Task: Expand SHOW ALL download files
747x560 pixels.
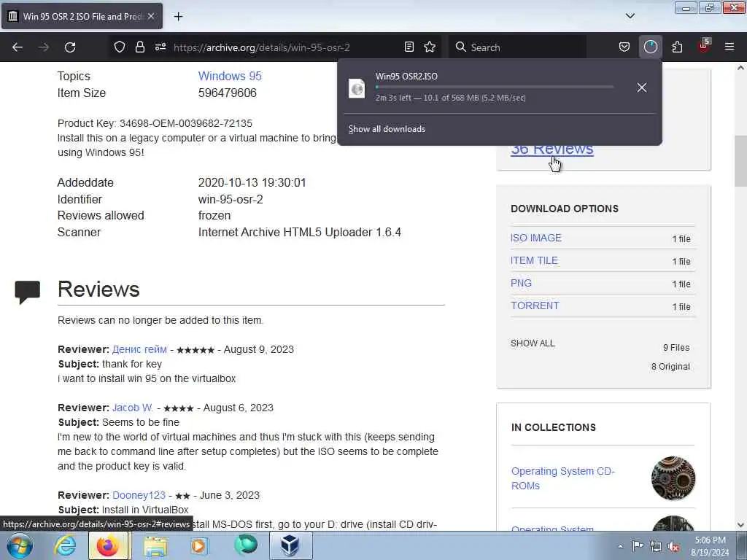Action: [533, 343]
